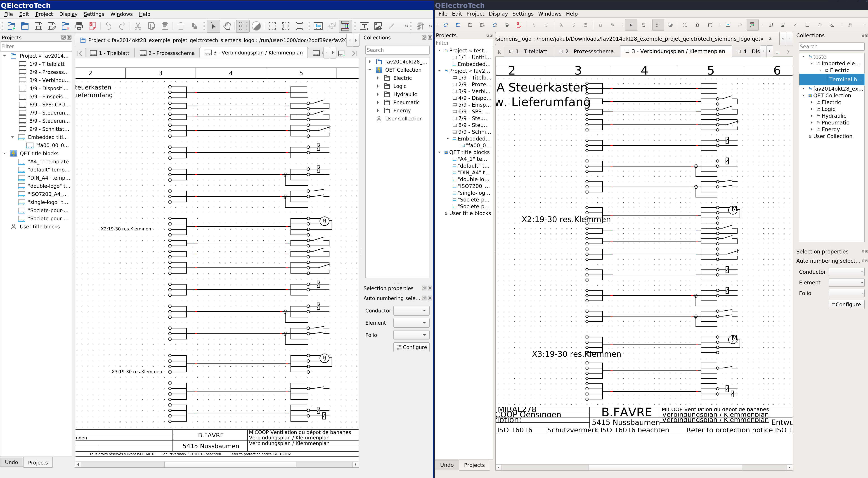Select the hand pan tool in left window
This screenshot has width=868, height=478.
click(227, 26)
